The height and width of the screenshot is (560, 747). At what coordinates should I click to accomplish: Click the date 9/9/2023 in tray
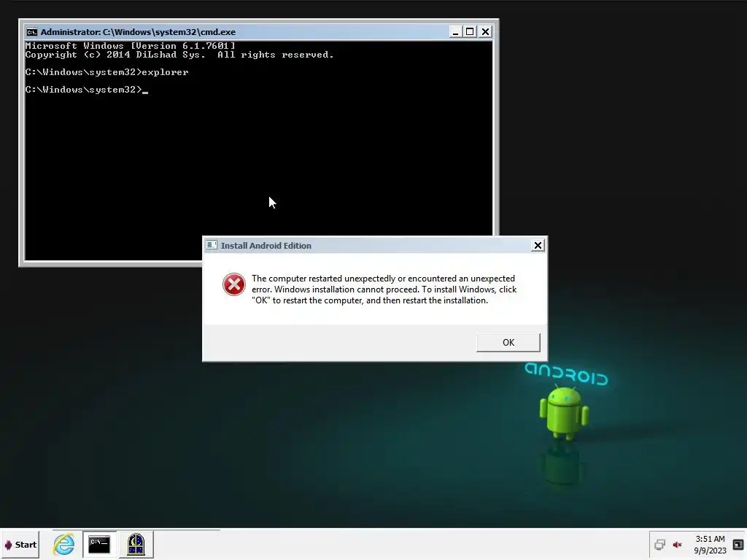(x=710, y=551)
